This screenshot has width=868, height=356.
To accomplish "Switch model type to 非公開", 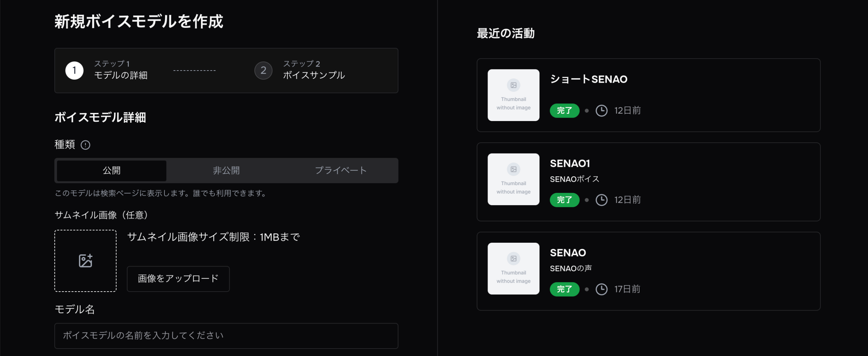I will tap(226, 171).
